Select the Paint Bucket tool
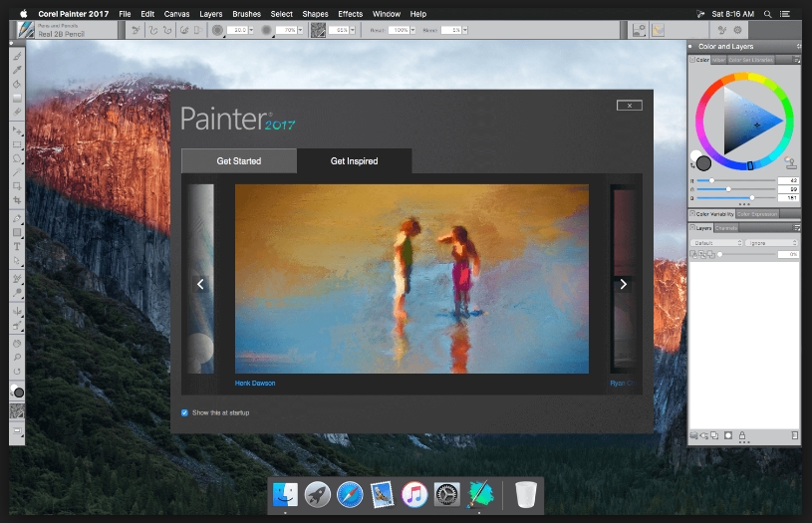Image resolution: width=812 pixels, height=523 pixels. [17, 84]
